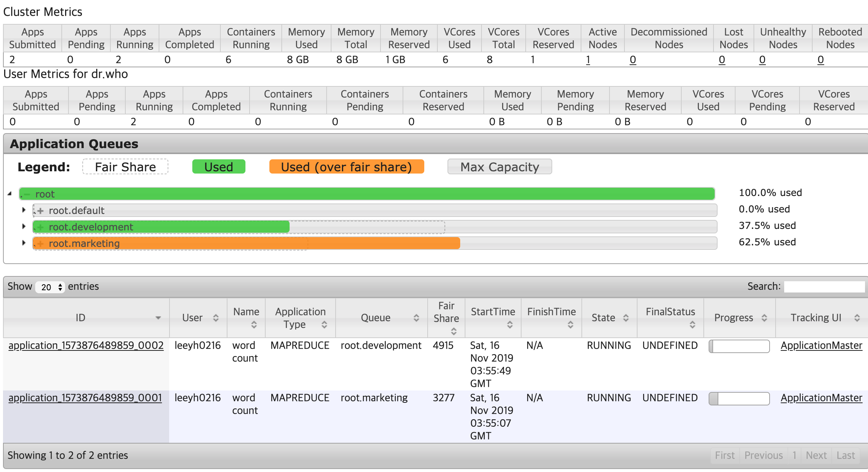Open the Show entries count dropdown
Screen dimensions: 868x472
coord(51,287)
